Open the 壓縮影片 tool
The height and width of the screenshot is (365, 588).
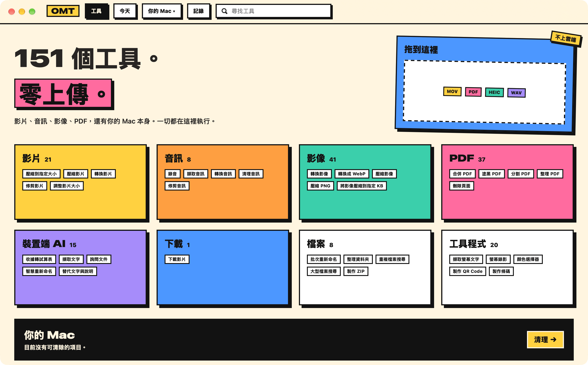pyautogui.click(x=76, y=174)
